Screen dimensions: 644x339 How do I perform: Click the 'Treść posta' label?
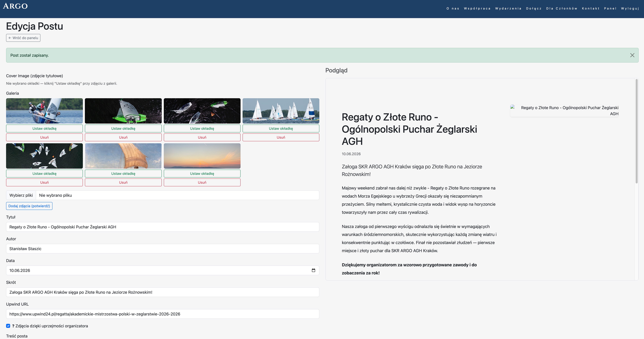17,336
